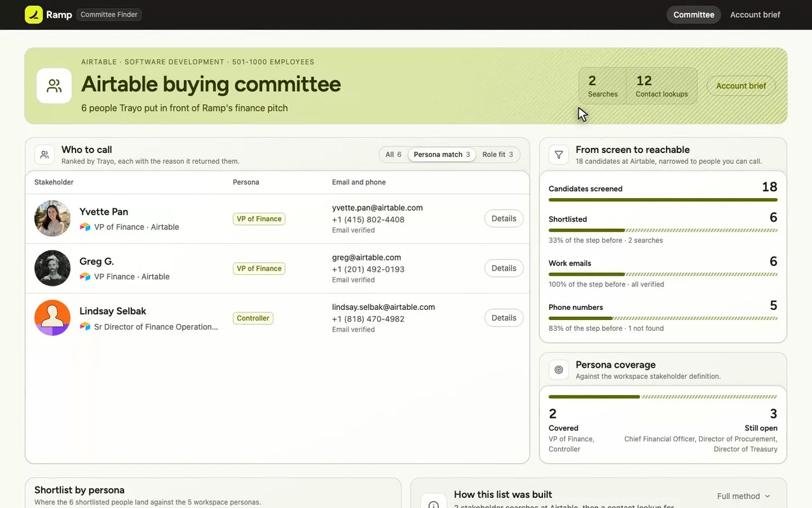Viewport: 812px width, 508px height.
Task: Click the Work emails row label
Action: pyautogui.click(x=570, y=263)
